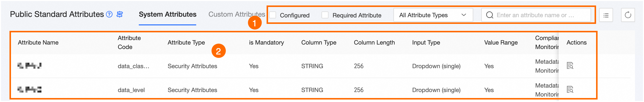Viewport: 644px width, 102px height.
Task: Click the Input Type column header
Action: tap(426, 43)
